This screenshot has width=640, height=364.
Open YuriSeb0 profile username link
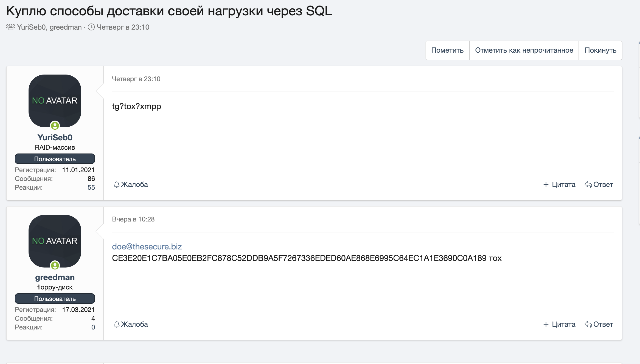pyautogui.click(x=55, y=137)
